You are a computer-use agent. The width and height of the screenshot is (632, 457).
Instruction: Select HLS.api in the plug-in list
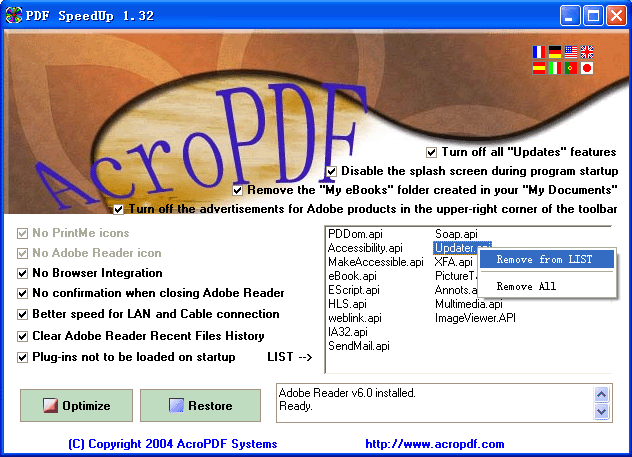pos(347,304)
